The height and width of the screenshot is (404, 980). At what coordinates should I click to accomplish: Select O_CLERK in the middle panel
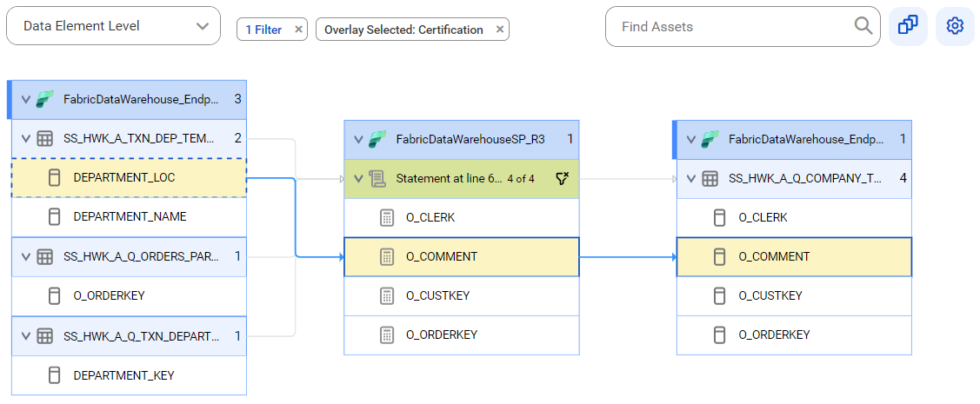pos(461,217)
